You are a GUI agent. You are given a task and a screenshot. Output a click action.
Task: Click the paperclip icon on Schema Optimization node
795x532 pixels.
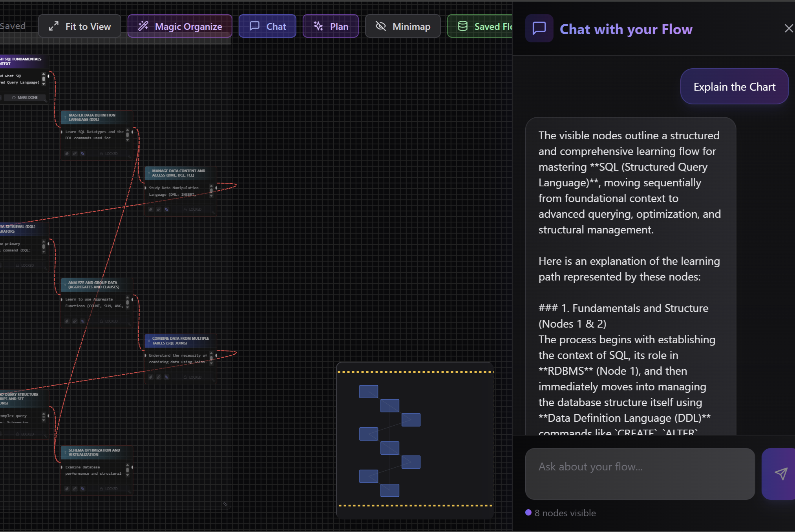(67, 489)
